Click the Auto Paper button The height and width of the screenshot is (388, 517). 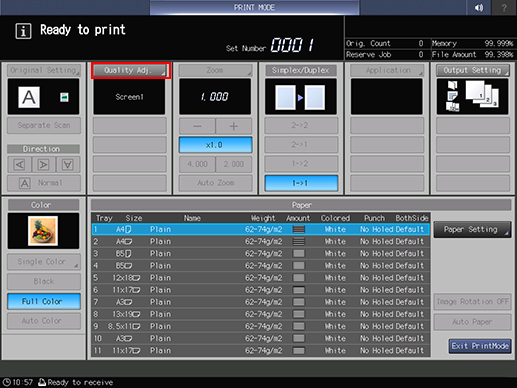pyautogui.click(x=472, y=322)
